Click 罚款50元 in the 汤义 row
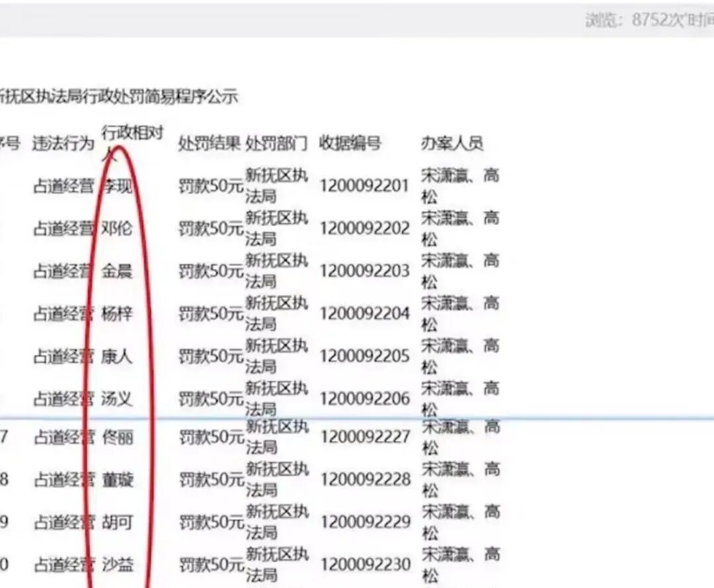 coord(211,399)
